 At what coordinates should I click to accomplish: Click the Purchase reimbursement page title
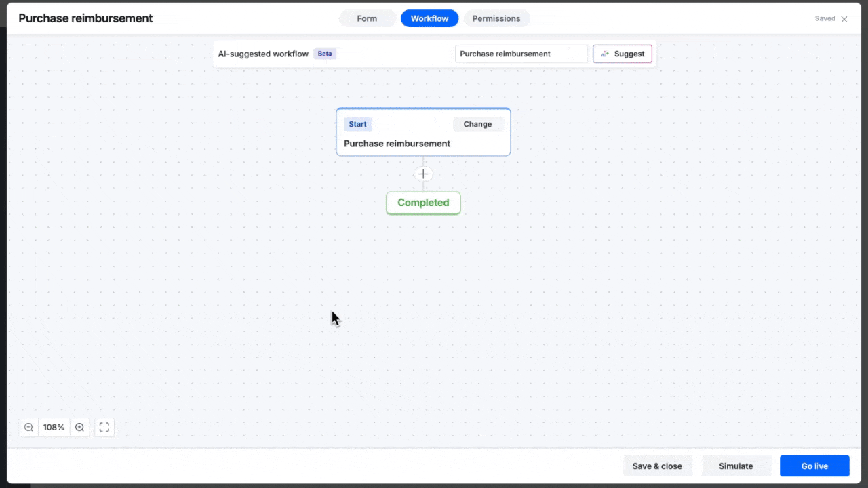[x=85, y=18]
